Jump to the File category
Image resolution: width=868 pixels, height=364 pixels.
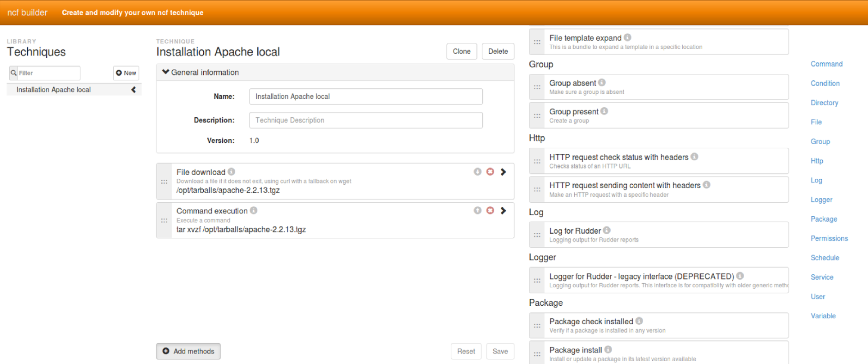pos(816,122)
